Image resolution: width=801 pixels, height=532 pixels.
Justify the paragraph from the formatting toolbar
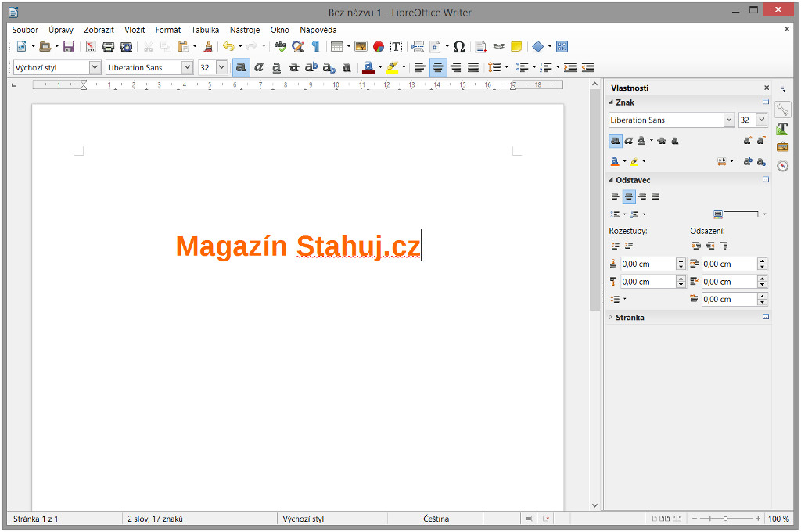pos(473,67)
